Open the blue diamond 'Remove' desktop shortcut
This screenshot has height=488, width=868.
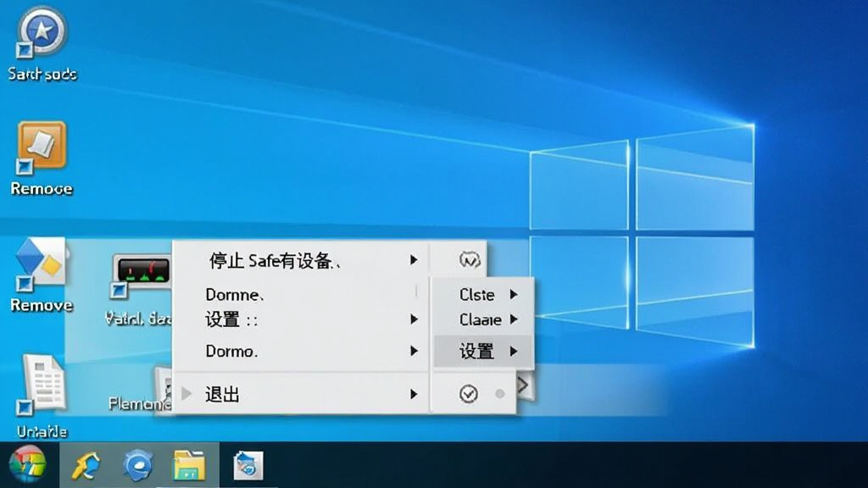coord(42,264)
